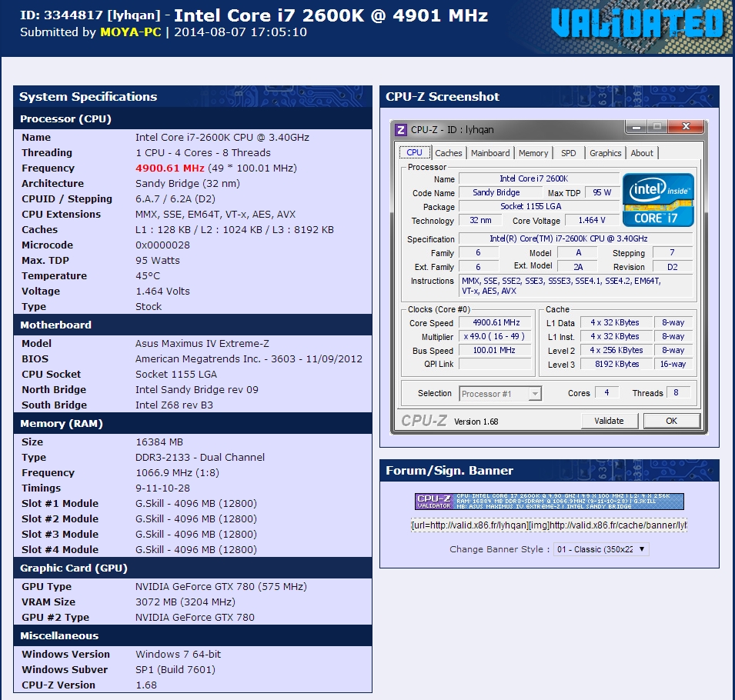The image size is (735, 700).
Task: Click the banner URL code text field
Action: coord(549,525)
